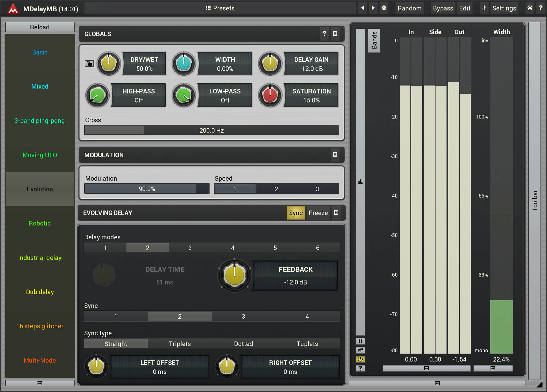Click the Modulation 90.0% slider
This screenshot has width=547, height=392.
[x=147, y=189]
